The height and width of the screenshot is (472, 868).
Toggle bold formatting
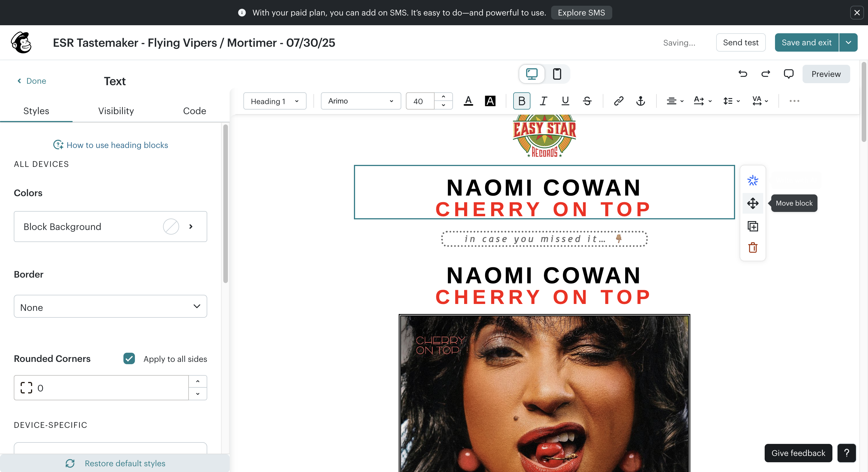[522, 101]
